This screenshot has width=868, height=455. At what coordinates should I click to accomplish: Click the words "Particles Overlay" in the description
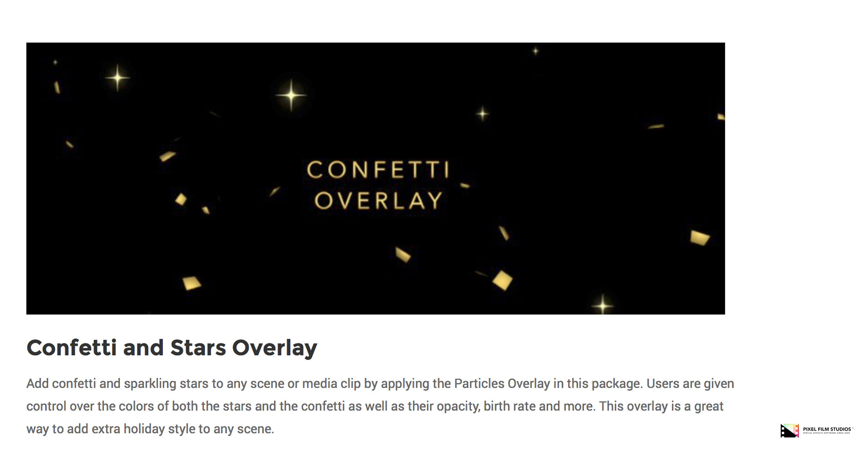[502, 383]
